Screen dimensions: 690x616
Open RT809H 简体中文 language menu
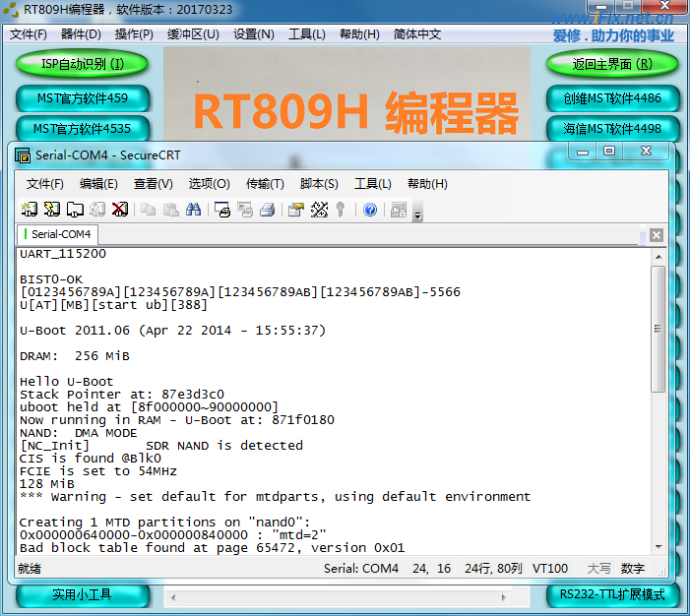click(417, 33)
